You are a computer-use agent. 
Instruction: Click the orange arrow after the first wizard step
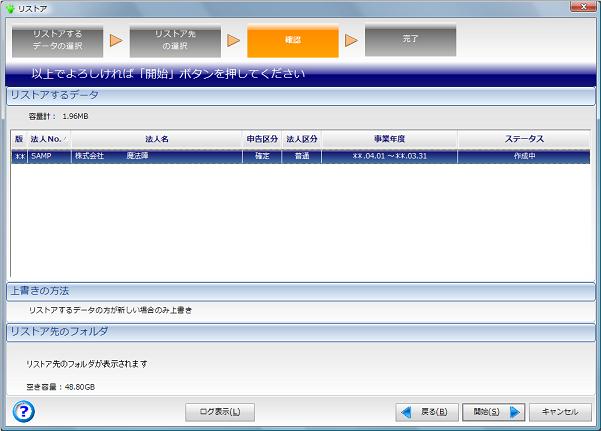click(x=116, y=41)
